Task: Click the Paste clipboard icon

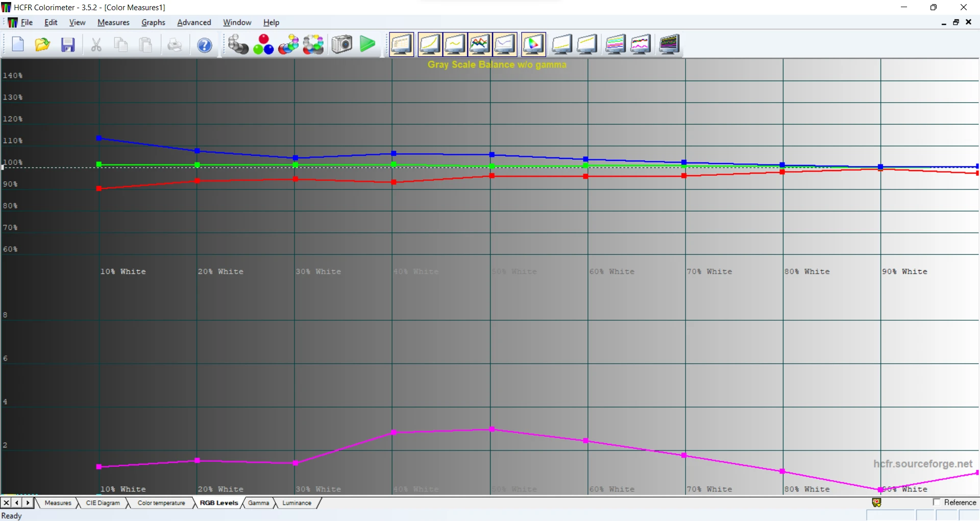Action: tap(146, 44)
